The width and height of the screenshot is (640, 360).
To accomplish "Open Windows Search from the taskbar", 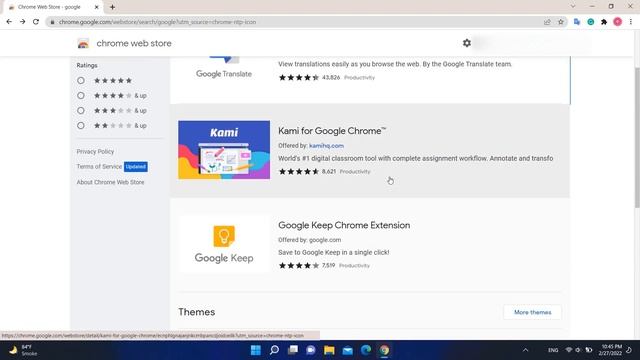I will click(x=274, y=350).
